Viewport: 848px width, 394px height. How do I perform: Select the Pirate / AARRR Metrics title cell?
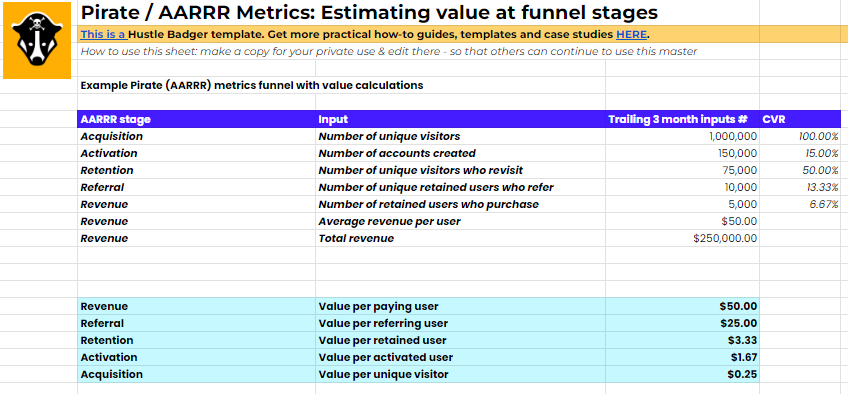[419, 12]
